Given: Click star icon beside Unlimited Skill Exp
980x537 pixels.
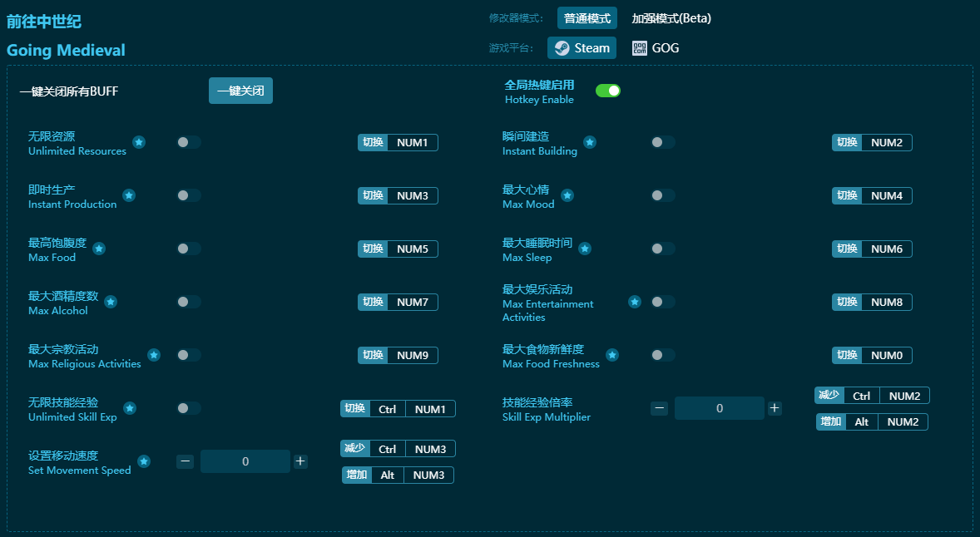Looking at the screenshot, I should click(130, 408).
